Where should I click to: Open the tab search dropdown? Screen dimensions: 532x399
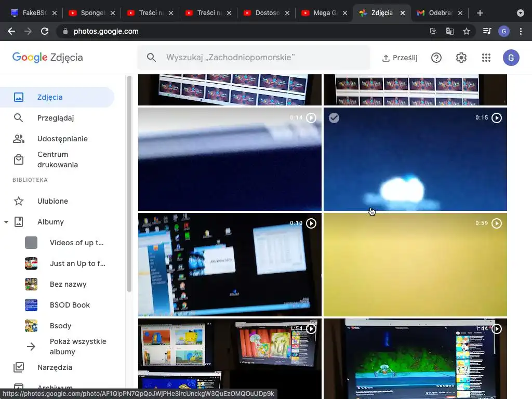coord(521,13)
